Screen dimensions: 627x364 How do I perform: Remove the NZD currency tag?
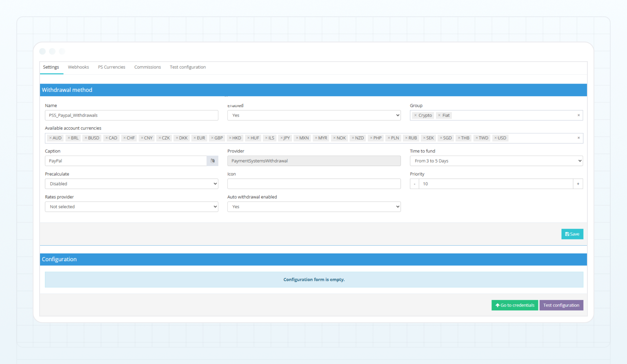pos(353,138)
